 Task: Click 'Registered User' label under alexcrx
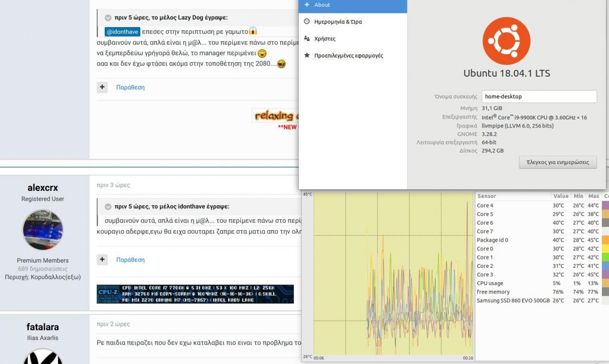coord(43,199)
